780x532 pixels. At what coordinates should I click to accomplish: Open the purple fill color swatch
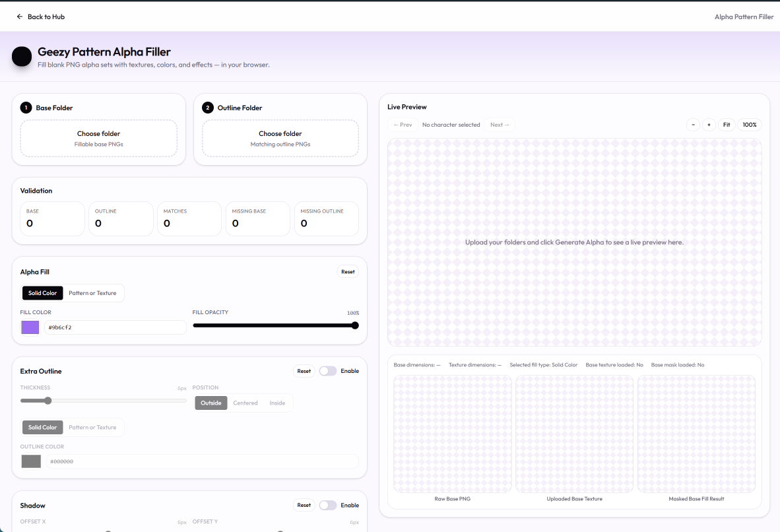30,327
